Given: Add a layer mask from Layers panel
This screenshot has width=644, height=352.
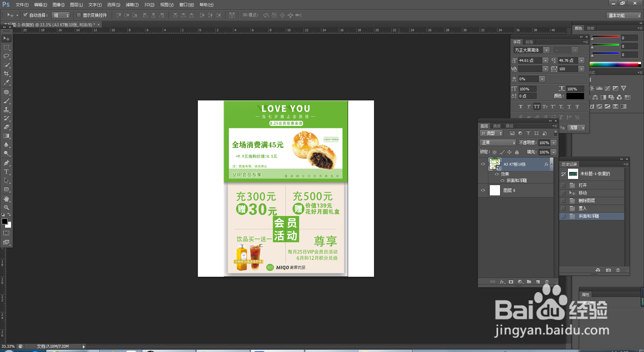Looking at the screenshot, I should tap(511, 282).
